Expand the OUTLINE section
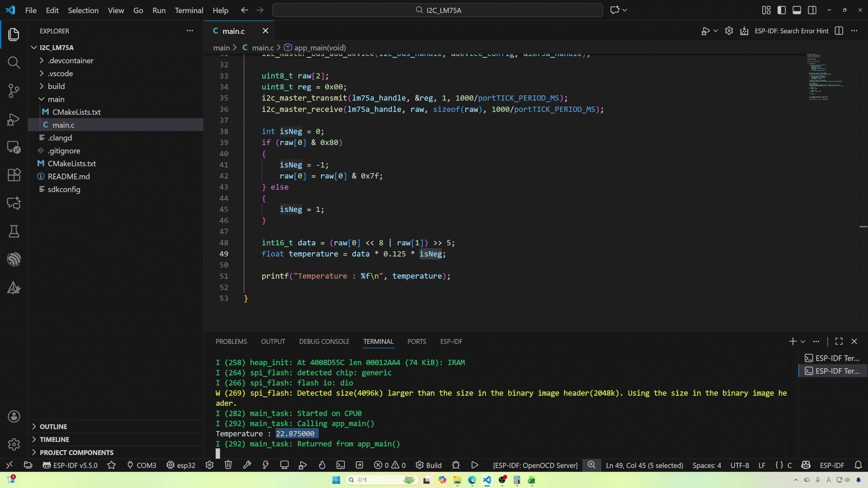 53,427
